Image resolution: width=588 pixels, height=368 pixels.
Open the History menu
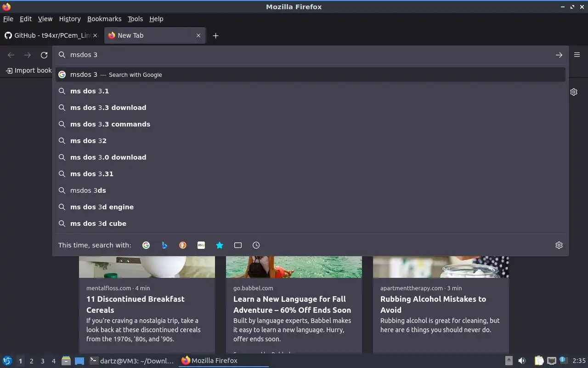[x=70, y=19]
